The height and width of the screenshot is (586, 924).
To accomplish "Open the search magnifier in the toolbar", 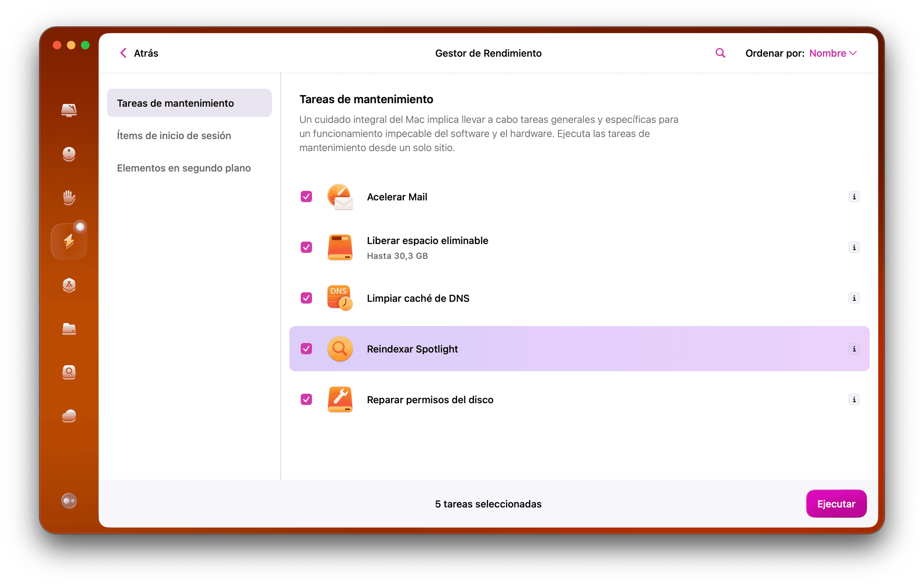I will 720,53.
